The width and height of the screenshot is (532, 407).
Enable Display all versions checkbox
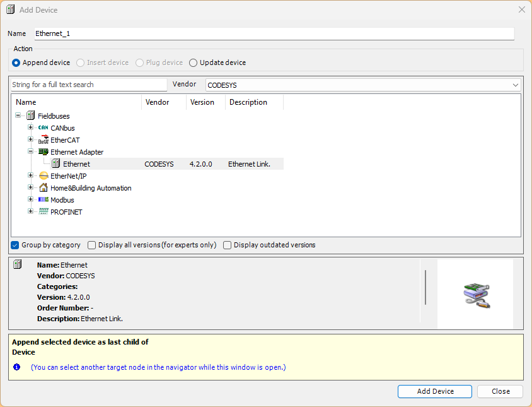(x=92, y=245)
